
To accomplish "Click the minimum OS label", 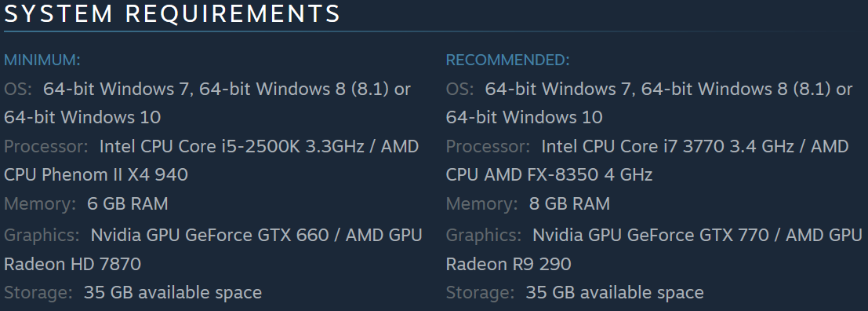I will 18,89.
